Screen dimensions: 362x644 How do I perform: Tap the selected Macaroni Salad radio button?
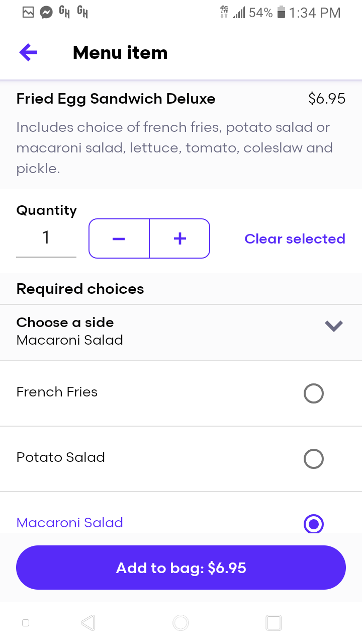[x=313, y=524]
